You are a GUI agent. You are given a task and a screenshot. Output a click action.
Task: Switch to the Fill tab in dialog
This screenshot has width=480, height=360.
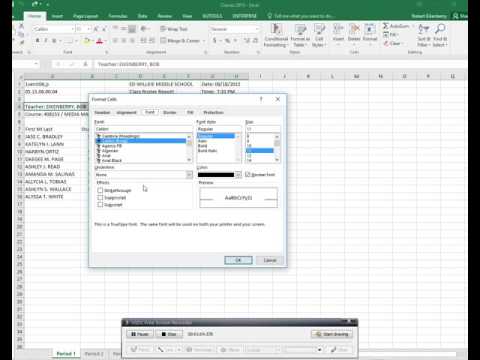click(190, 112)
